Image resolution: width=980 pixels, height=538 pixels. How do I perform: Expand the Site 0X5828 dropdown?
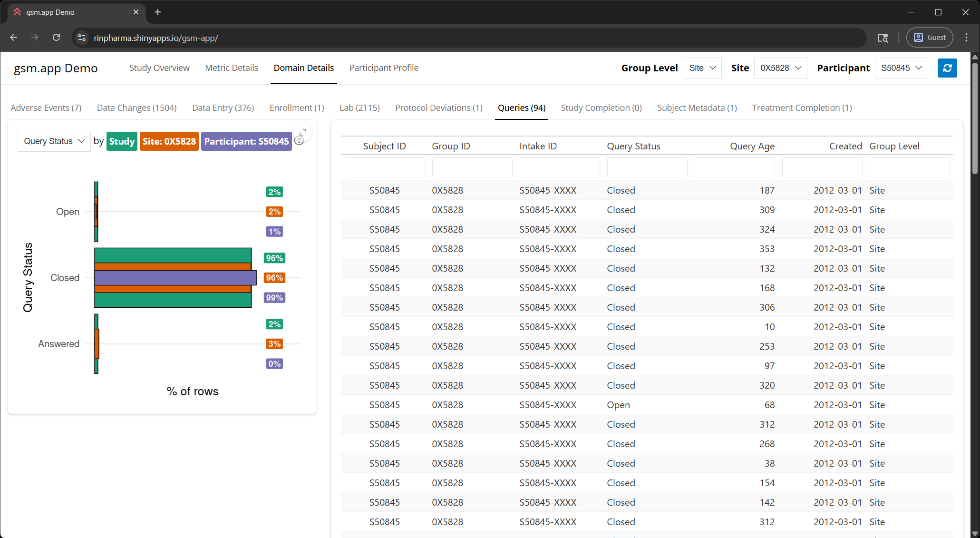(x=780, y=68)
